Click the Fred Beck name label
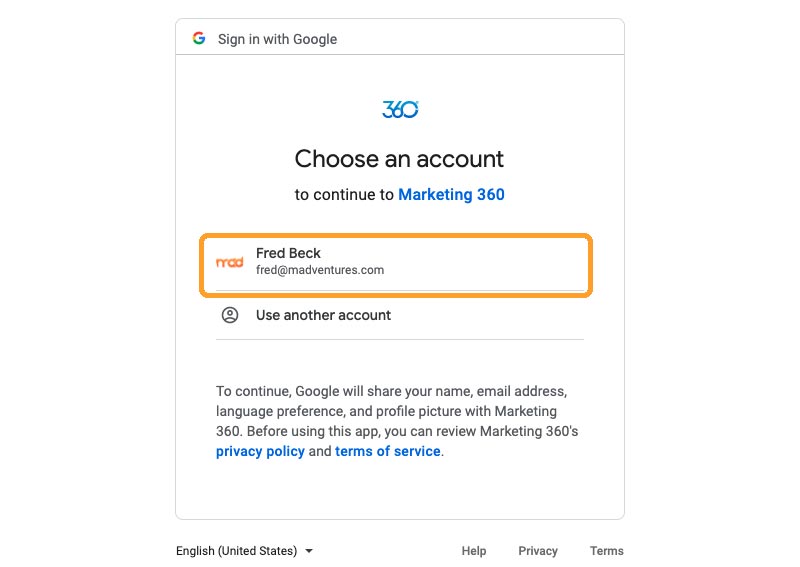This screenshot has height=567, width=800. 288,253
